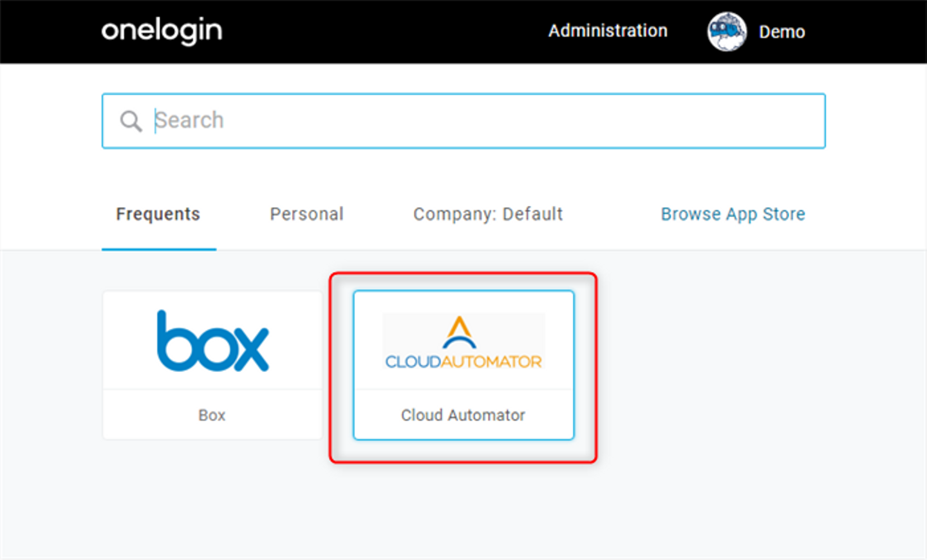This screenshot has width=927, height=560.
Task: Switch to the Company: Default tab
Action: pos(488,214)
